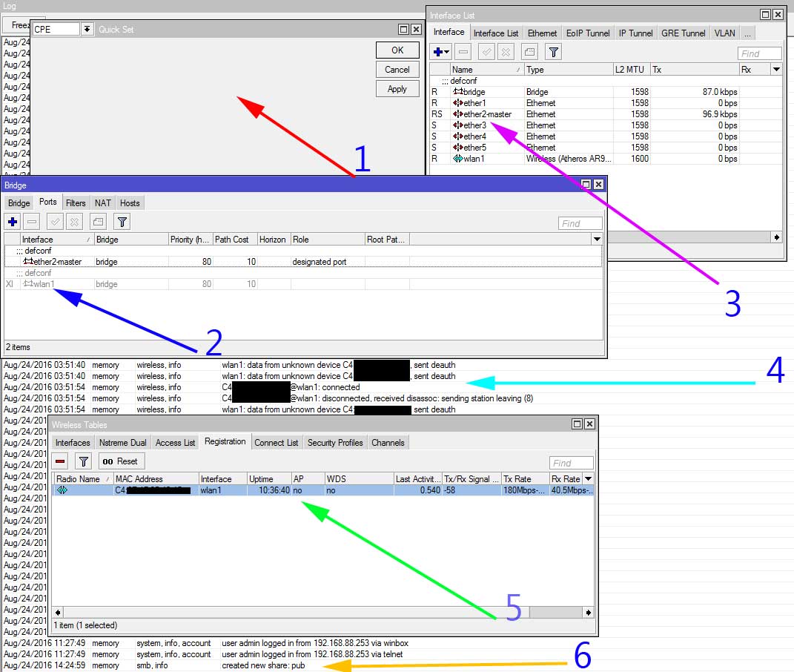Open filter in Wireless Tables toolbar
Viewport: 794px width, 672px height.
84,461
